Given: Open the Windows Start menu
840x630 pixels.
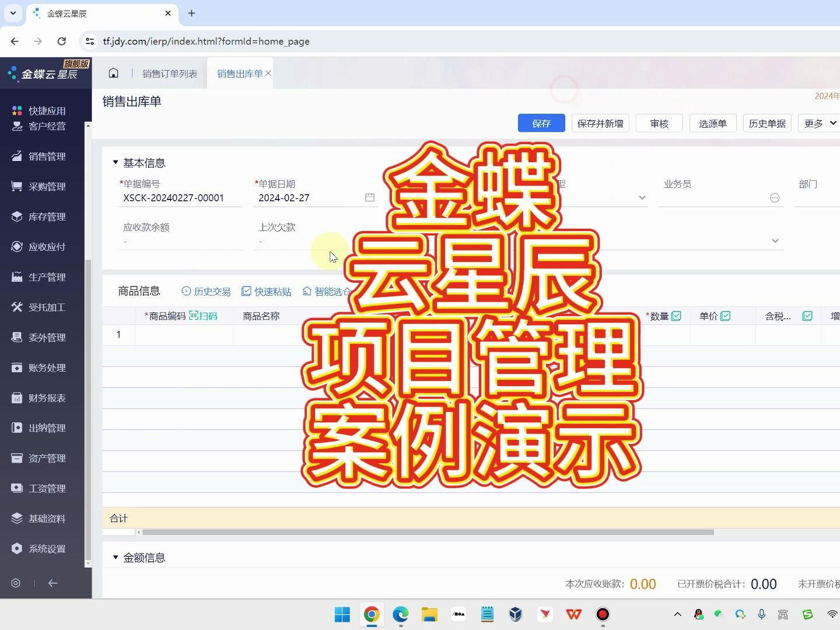Looking at the screenshot, I should (342, 614).
